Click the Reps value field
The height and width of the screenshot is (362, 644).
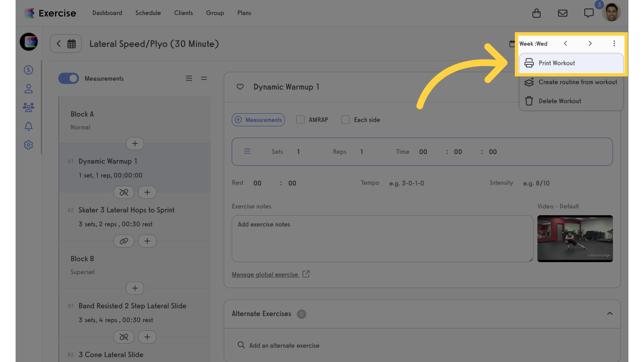(362, 152)
